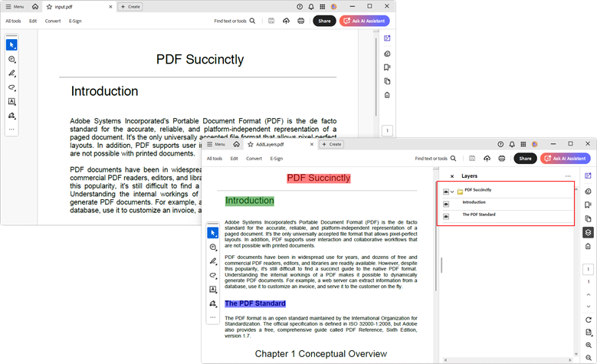Open apps grid icon in AddLayers window

(523, 144)
